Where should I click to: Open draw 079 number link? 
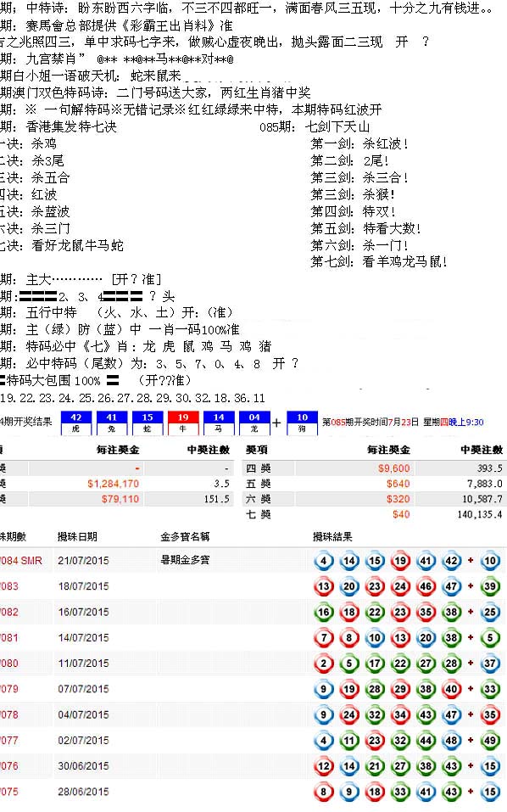coord(9,689)
